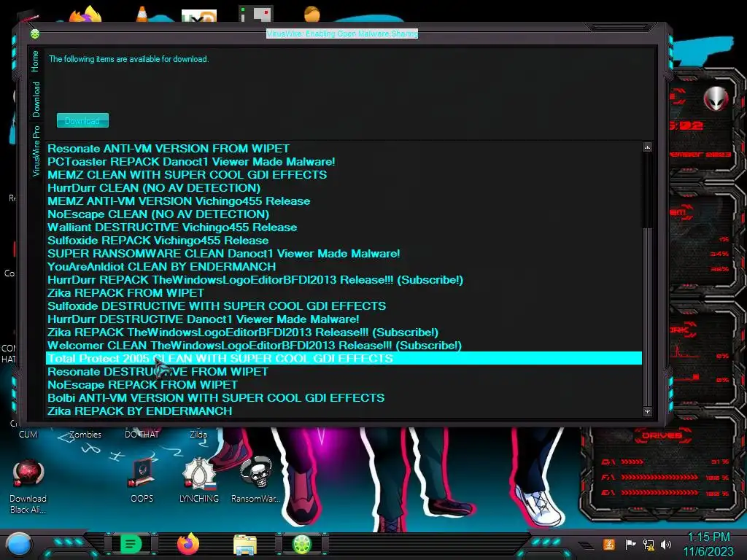Click the network warning tray icon
Viewport: 747px width, 560px height.
[x=649, y=545]
